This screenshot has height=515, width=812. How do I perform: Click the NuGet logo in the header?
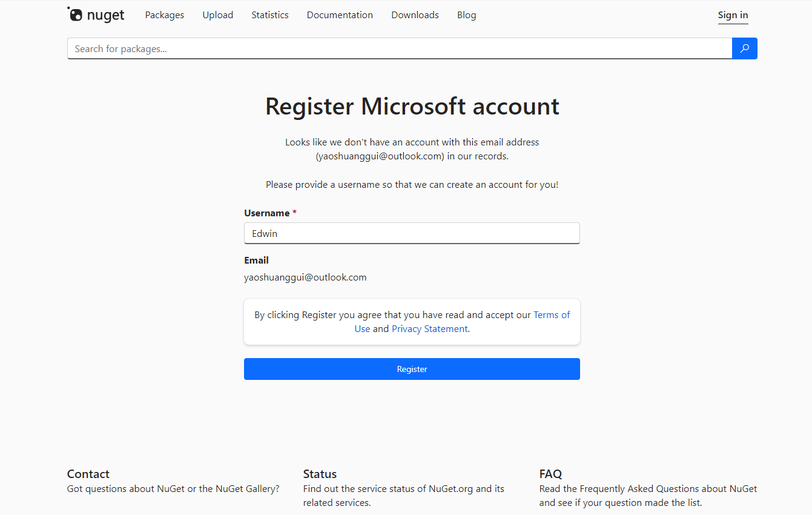click(x=96, y=15)
